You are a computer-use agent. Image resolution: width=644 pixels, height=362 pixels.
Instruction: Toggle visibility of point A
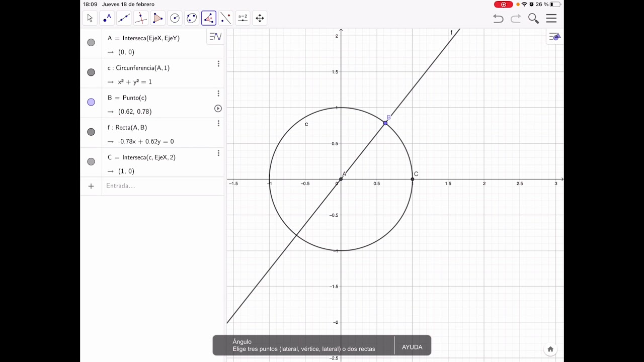pyautogui.click(x=91, y=43)
